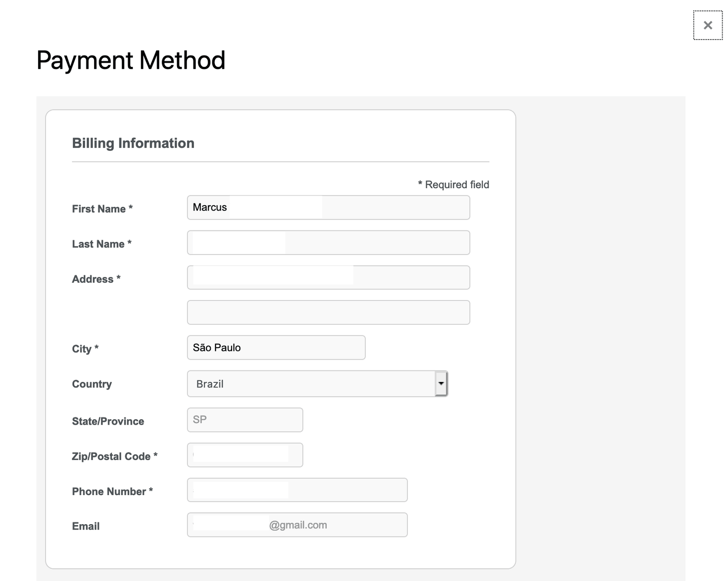Viewport: 728px width, 581px height.
Task: Click the "Last Name *" label
Action: pos(101,244)
